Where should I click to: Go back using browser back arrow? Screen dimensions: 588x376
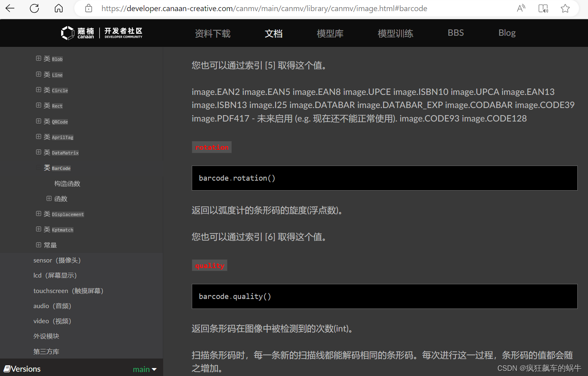coord(10,8)
